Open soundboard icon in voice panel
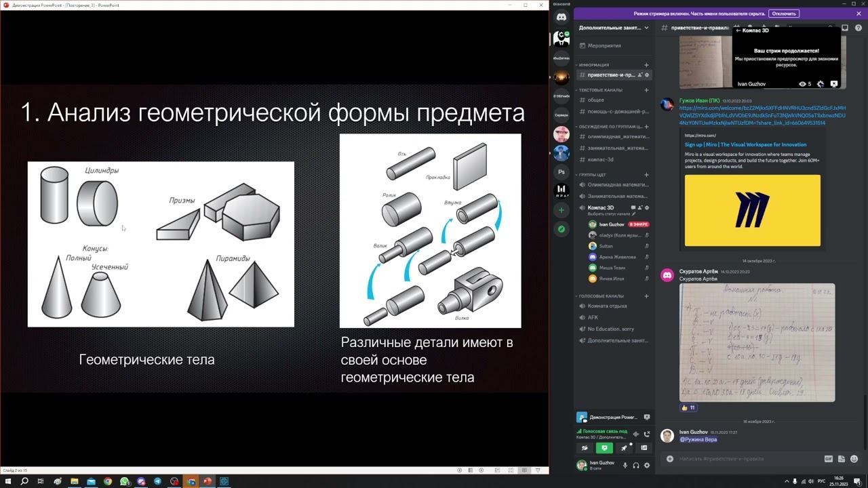The image size is (868, 488). (644, 448)
